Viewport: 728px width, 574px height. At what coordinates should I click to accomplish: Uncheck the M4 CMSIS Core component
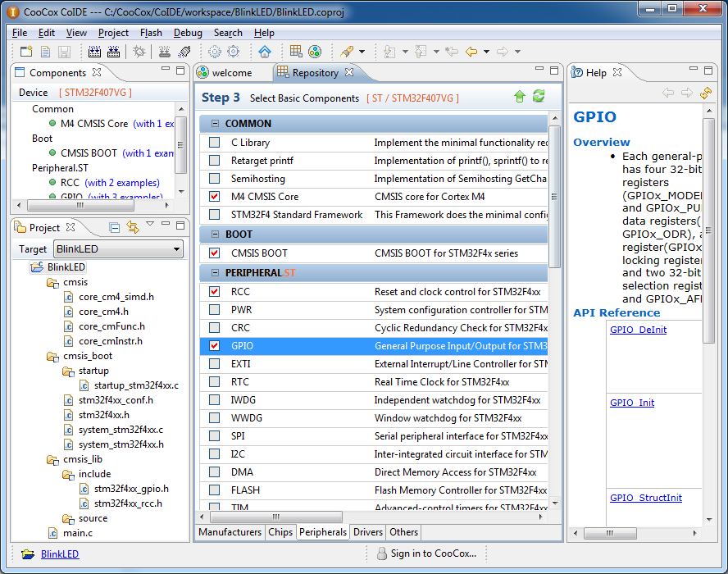[x=214, y=197]
